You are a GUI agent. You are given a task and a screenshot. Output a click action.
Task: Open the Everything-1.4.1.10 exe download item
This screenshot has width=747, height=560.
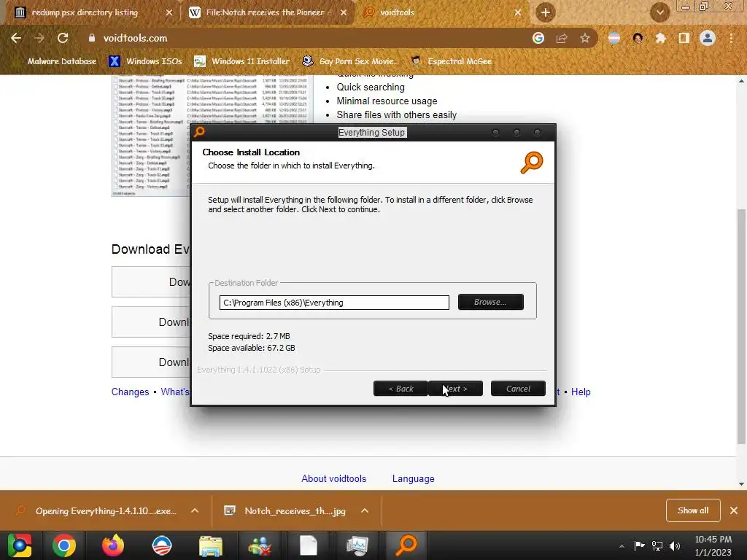point(97,511)
